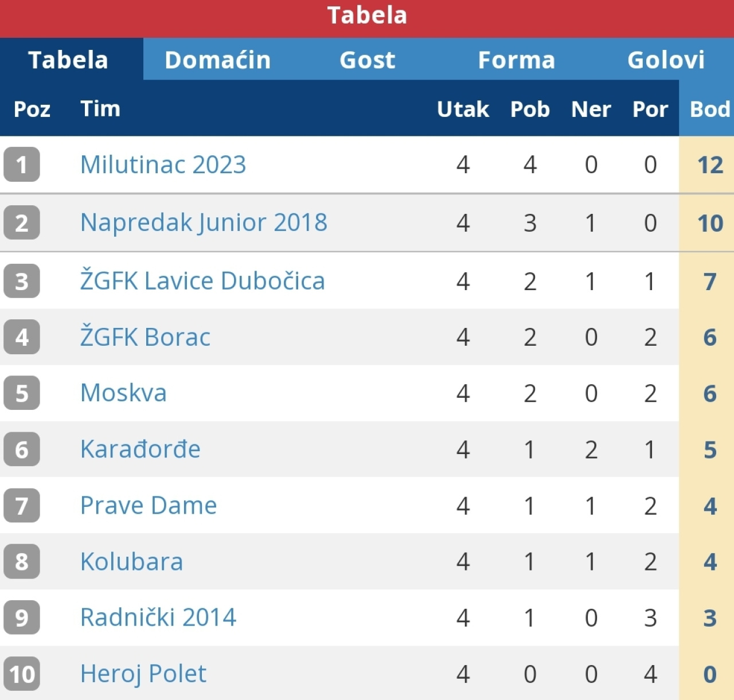Select ŽGFK Borac team link
Image resolution: width=734 pixels, height=700 pixels.
(145, 337)
